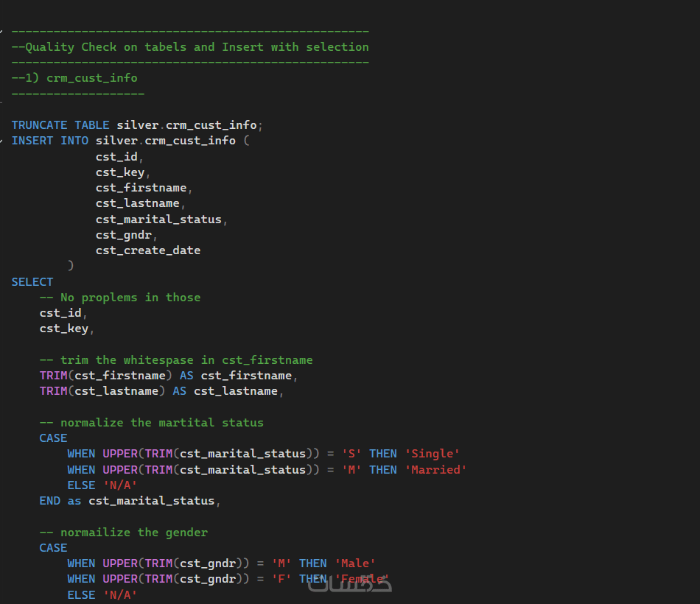The image size is (700, 604).
Task: Click the 'Married' string literal
Action: coord(435,470)
